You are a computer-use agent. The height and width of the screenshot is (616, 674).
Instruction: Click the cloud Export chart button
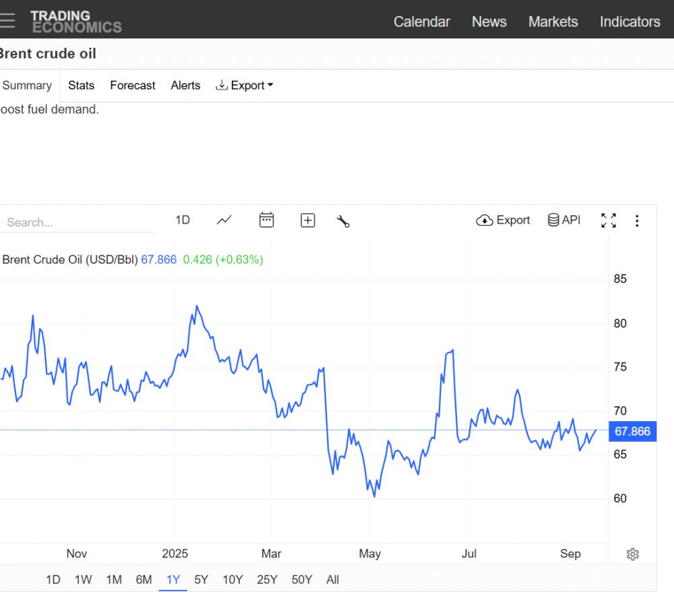pyautogui.click(x=503, y=220)
